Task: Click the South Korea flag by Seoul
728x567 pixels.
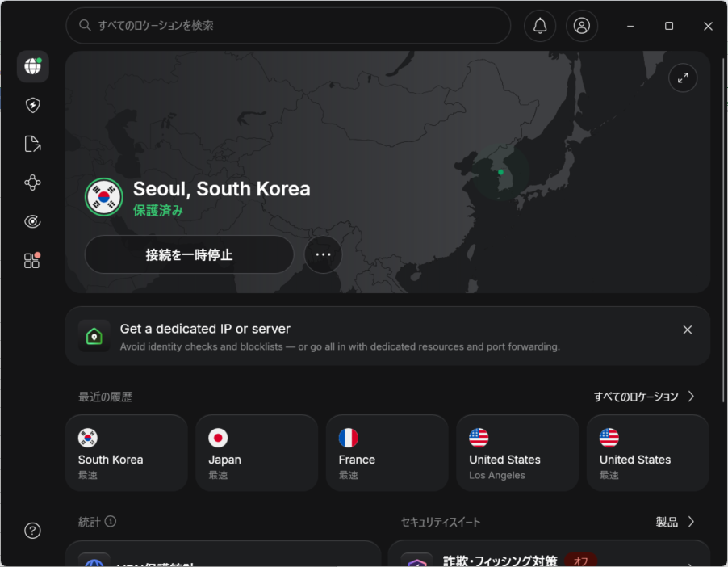Action: pyautogui.click(x=104, y=197)
